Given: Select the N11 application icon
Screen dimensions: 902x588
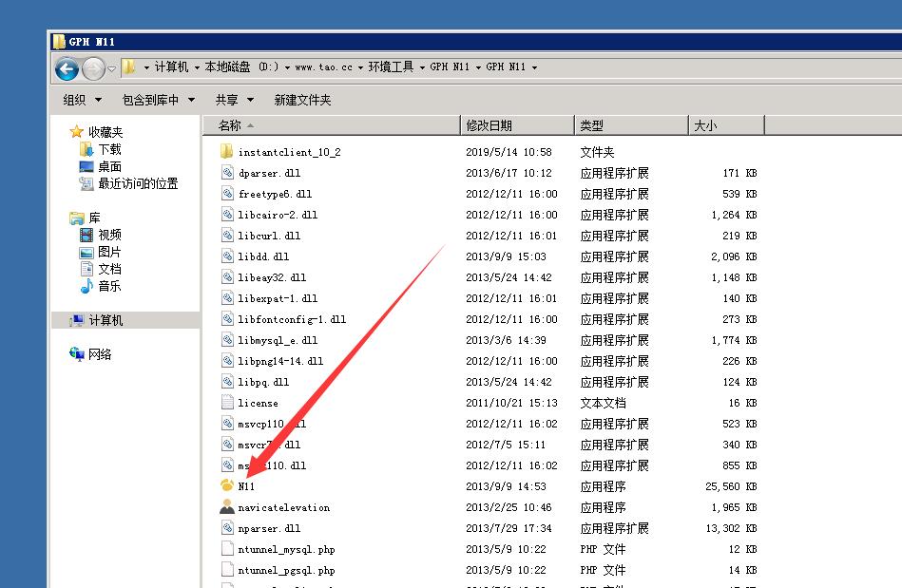Looking at the screenshot, I should tap(227, 486).
